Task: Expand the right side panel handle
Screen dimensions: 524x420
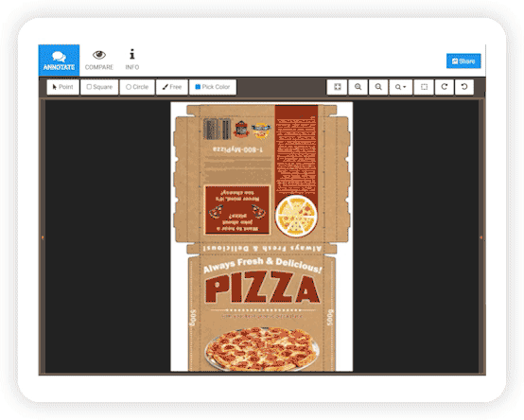Action: (481, 237)
